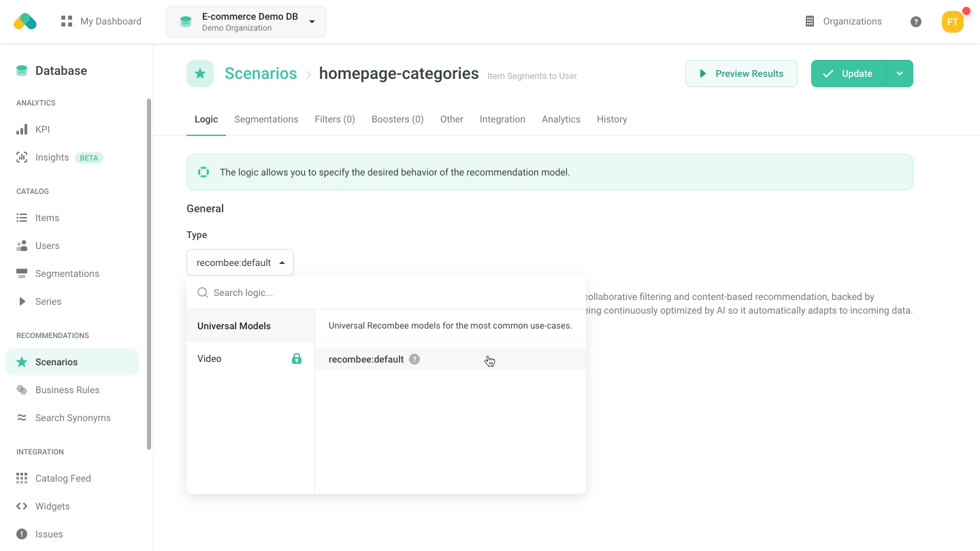Screen dimensions: 980x551
Task: Click the sidebar vertical scrollbar
Action: point(149,274)
